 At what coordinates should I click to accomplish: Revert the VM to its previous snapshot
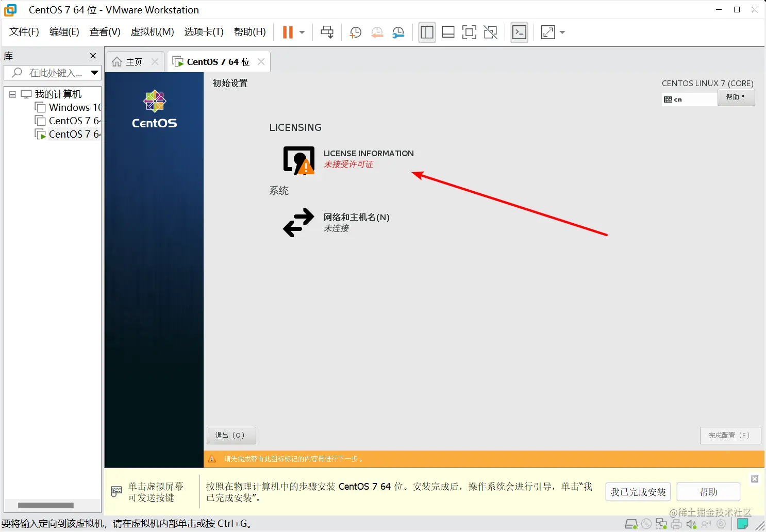click(377, 32)
